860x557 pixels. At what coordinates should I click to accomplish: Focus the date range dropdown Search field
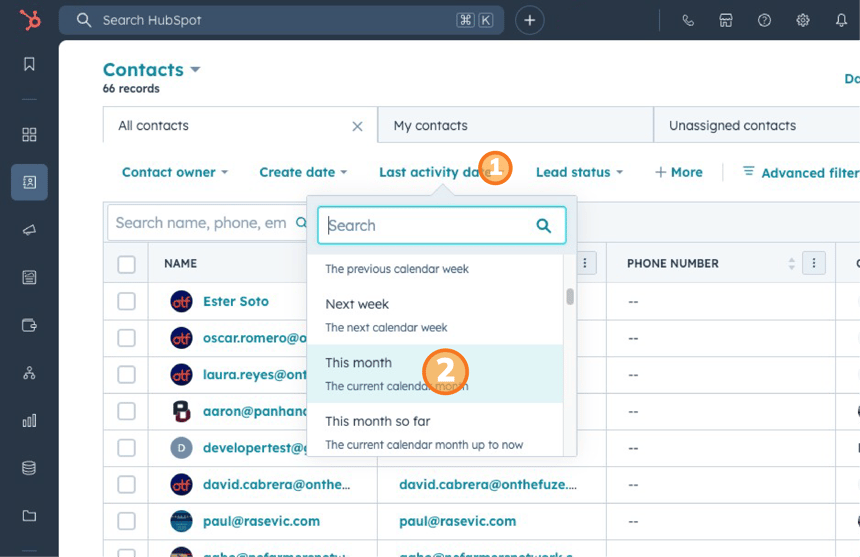pyautogui.click(x=442, y=225)
